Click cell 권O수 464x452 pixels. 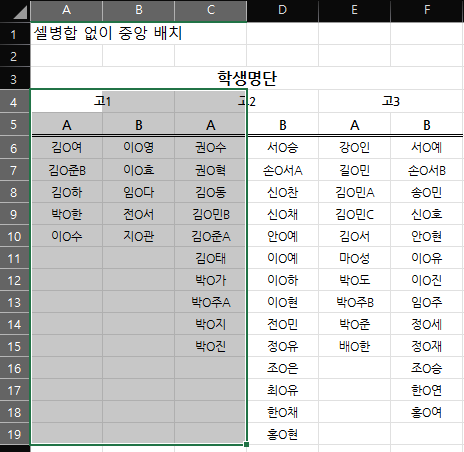click(x=210, y=148)
